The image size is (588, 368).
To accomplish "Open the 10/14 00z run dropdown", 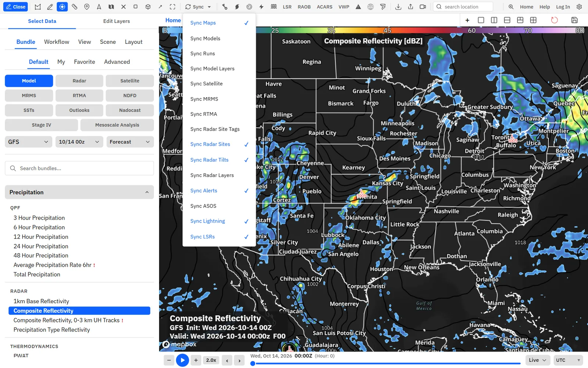I will [79, 142].
